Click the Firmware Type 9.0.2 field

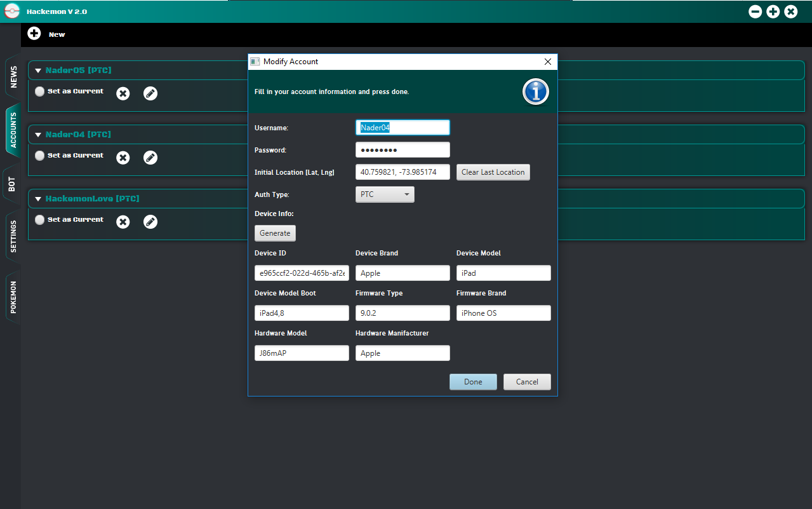coord(403,313)
